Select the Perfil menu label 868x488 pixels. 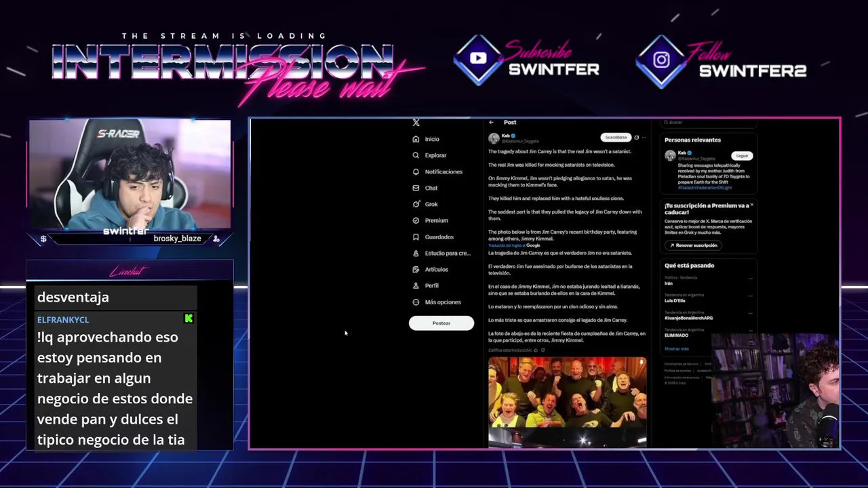(x=431, y=285)
